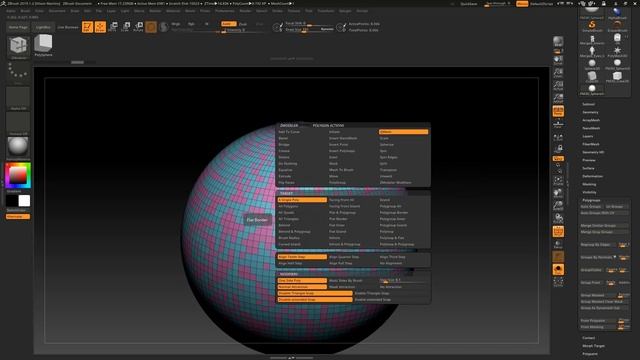
Task: Click the BPR render icon
Action: [558, 41]
